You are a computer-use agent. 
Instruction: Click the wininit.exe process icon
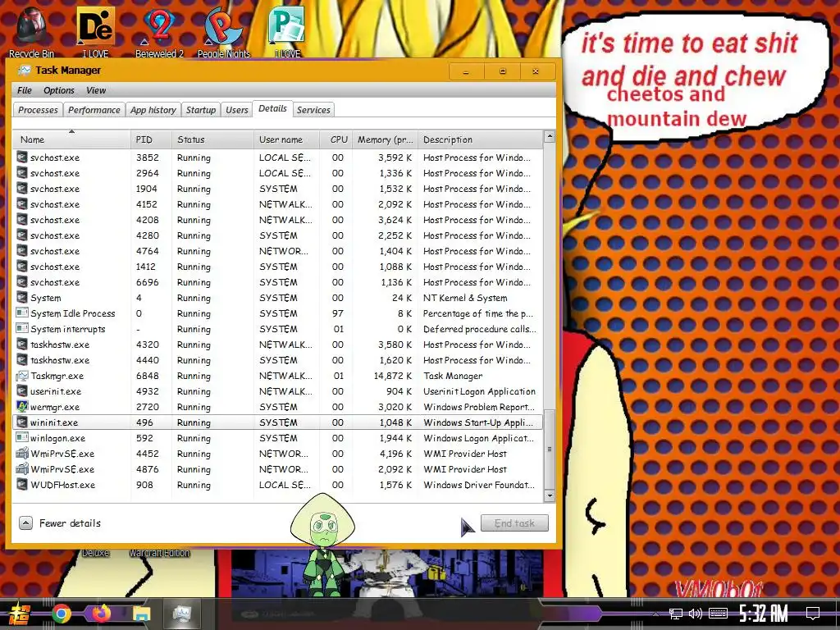point(22,422)
